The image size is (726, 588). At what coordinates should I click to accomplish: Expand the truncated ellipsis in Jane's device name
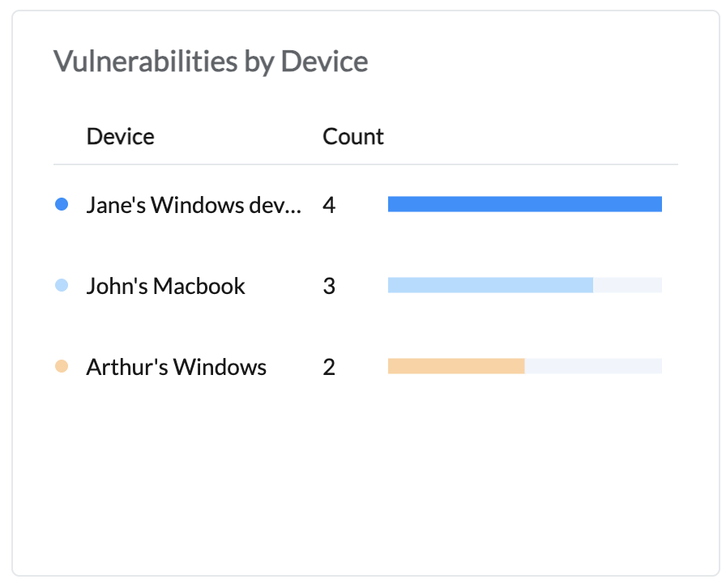coord(293,207)
